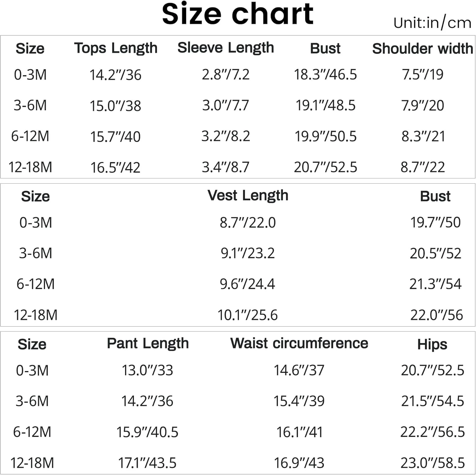
Task: Click the "Size chart" title
Action: [x=238, y=14]
